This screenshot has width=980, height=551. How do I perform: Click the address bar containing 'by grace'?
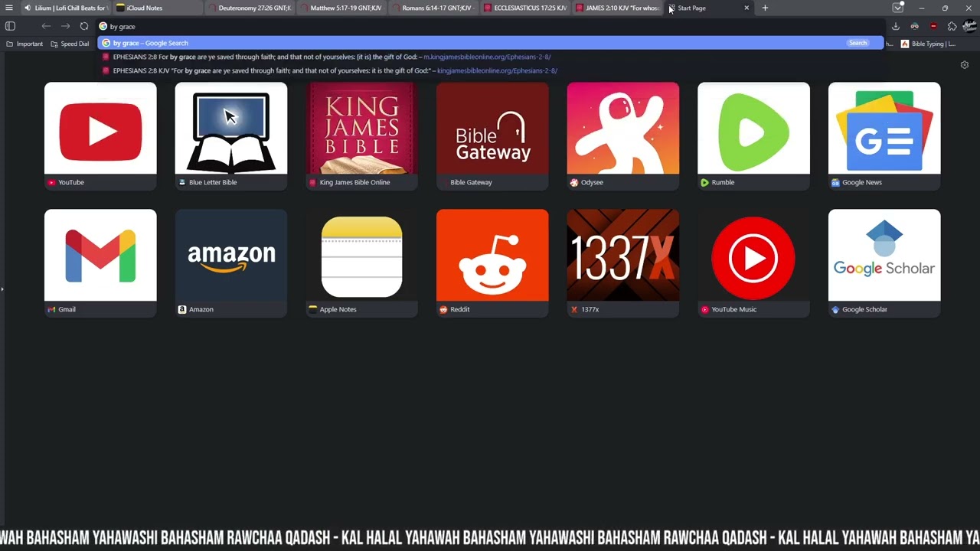[490, 26]
